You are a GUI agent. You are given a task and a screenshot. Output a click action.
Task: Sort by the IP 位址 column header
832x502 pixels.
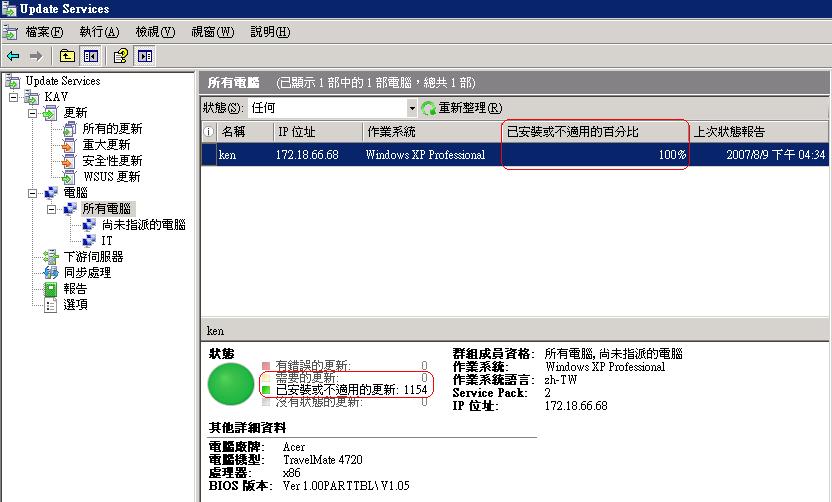(318, 132)
